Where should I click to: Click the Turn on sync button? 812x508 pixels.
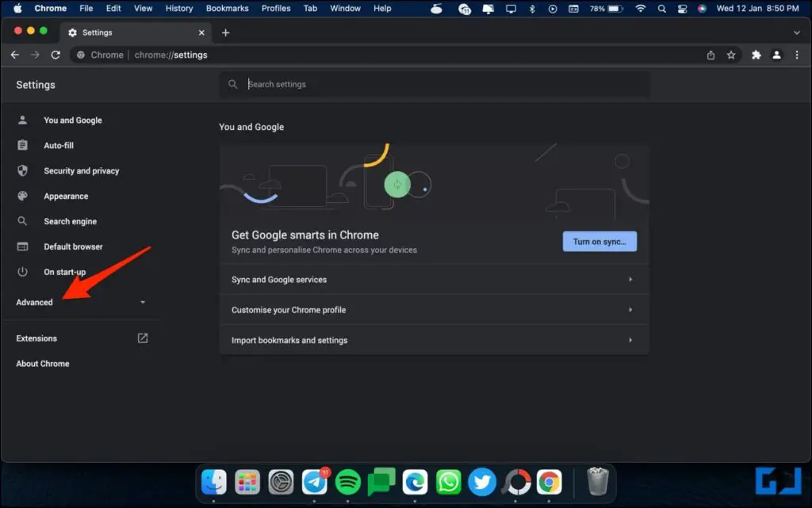(x=599, y=242)
